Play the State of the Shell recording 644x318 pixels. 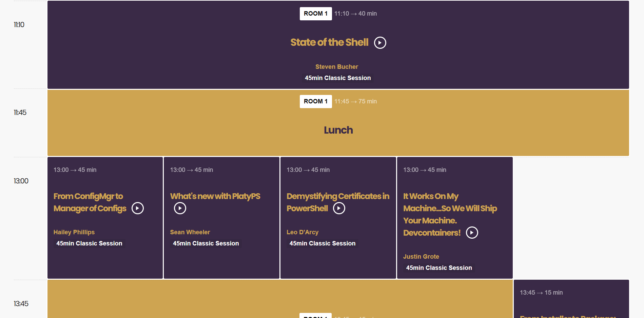click(x=380, y=43)
